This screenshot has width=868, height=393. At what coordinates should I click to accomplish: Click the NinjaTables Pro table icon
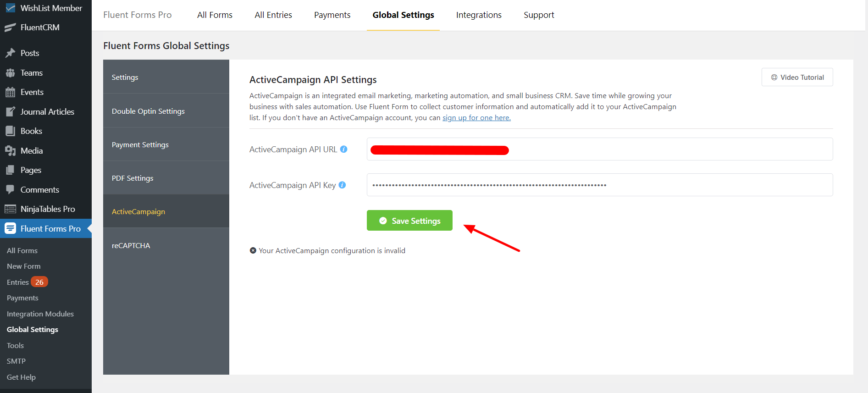point(10,209)
